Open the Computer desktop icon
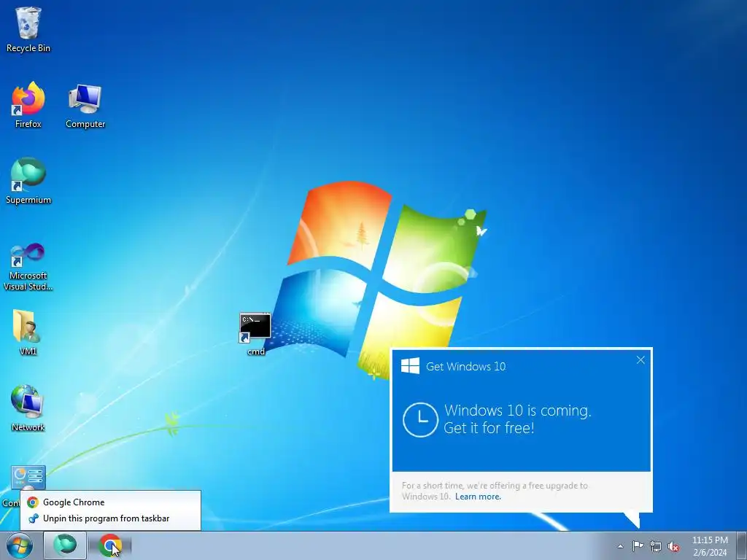Image resolution: width=747 pixels, height=560 pixels. (x=85, y=106)
